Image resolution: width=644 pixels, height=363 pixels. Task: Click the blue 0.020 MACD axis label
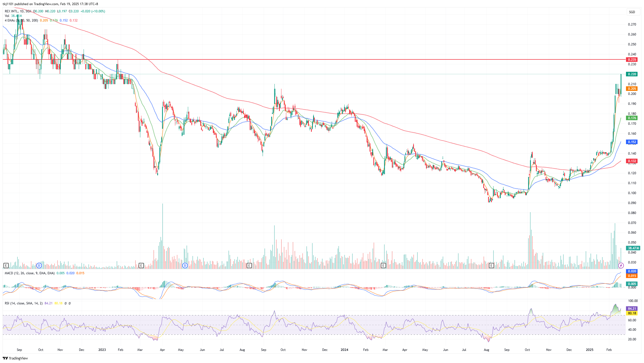pos(632,271)
